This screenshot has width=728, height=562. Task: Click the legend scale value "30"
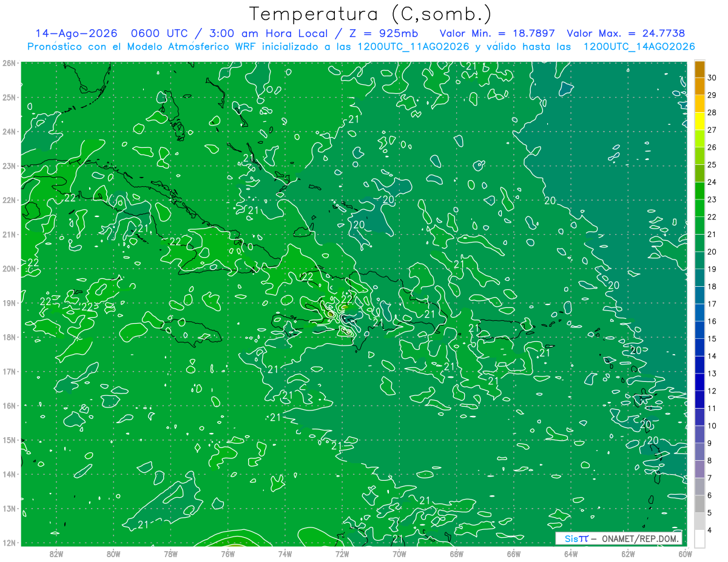click(x=712, y=78)
